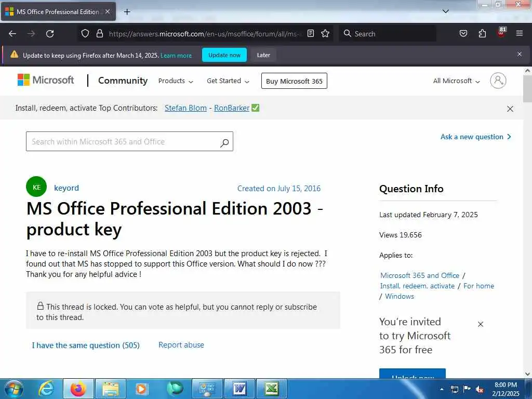This screenshot has width=532, height=399.
Task: Open the Pocket save icon
Action: tap(463, 33)
